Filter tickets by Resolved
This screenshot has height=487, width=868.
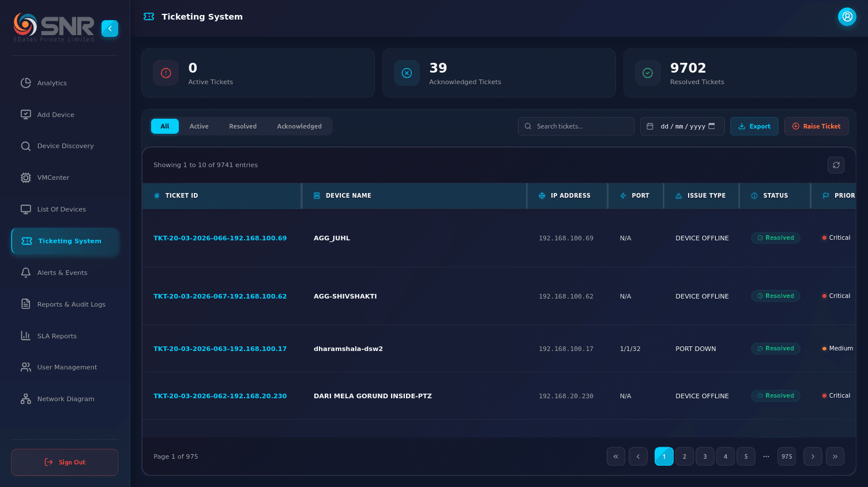point(242,126)
